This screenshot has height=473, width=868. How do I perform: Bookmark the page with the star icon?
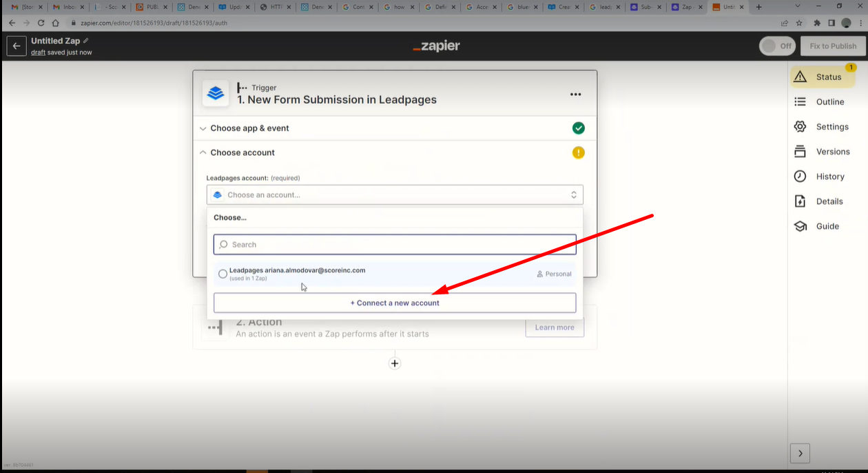point(799,23)
